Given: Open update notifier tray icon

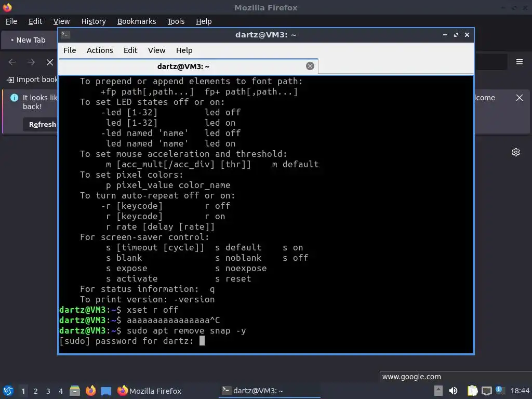Looking at the screenshot, I should click(x=499, y=390).
